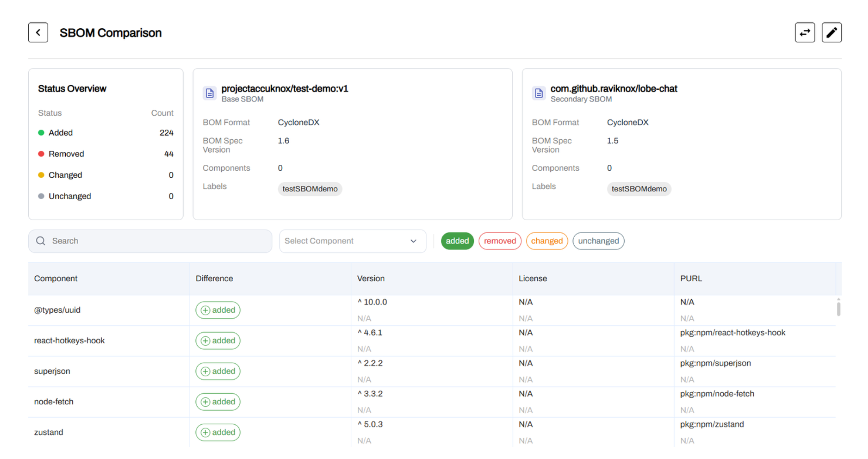Click the table's vertical scrollbar
Viewport: 868px width, 459px height.
pyautogui.click(x=838, y=309)
